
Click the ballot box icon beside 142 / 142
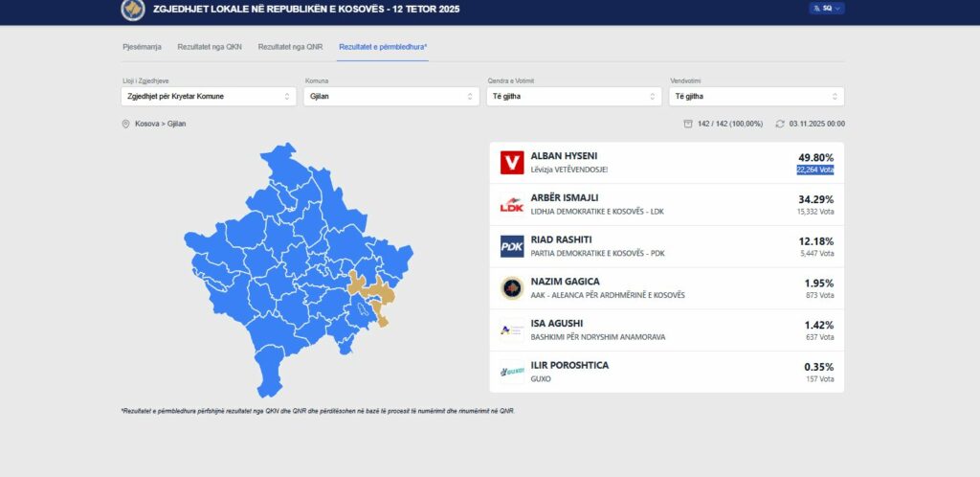pos(688,124)
